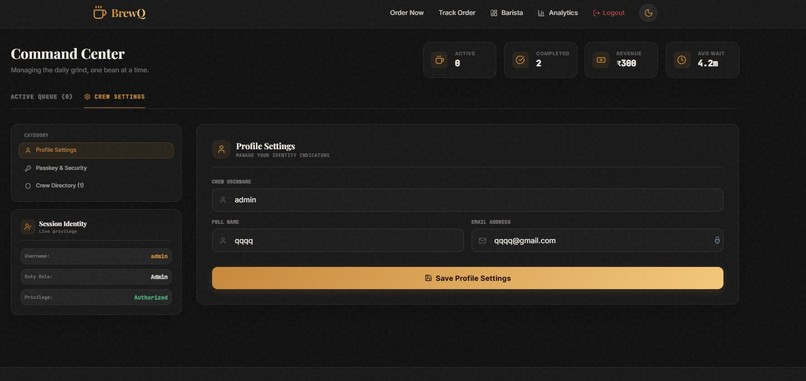This screenshot has height=381, width=806.
Task: Go to Order Now page
Action: pyautogui.click(x=407, y=13)
